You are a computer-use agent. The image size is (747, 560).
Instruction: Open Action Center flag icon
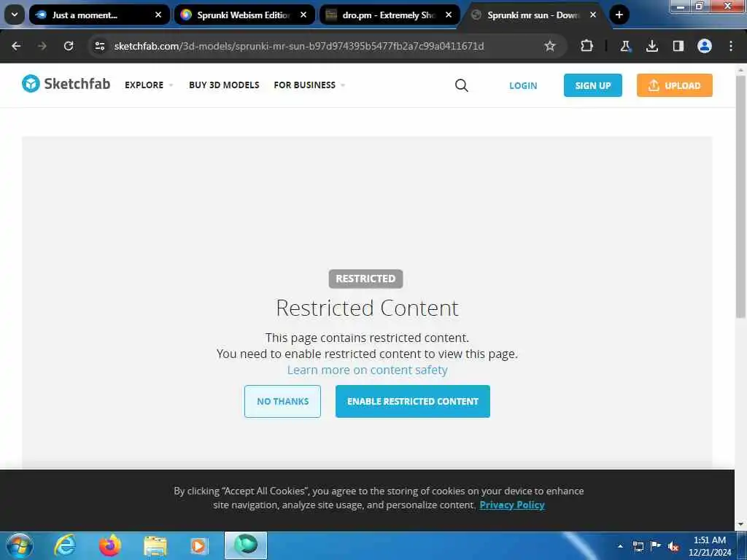pyautogui.click(x=656, y=545)
